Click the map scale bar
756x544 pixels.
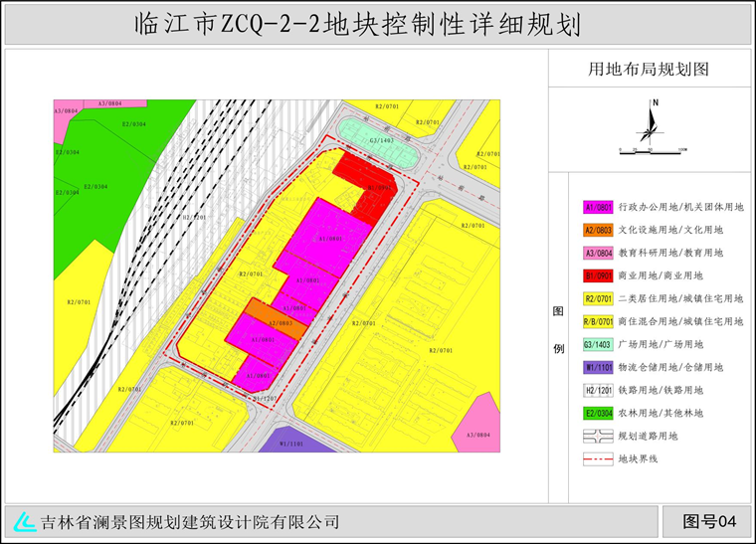click(652, 150)
